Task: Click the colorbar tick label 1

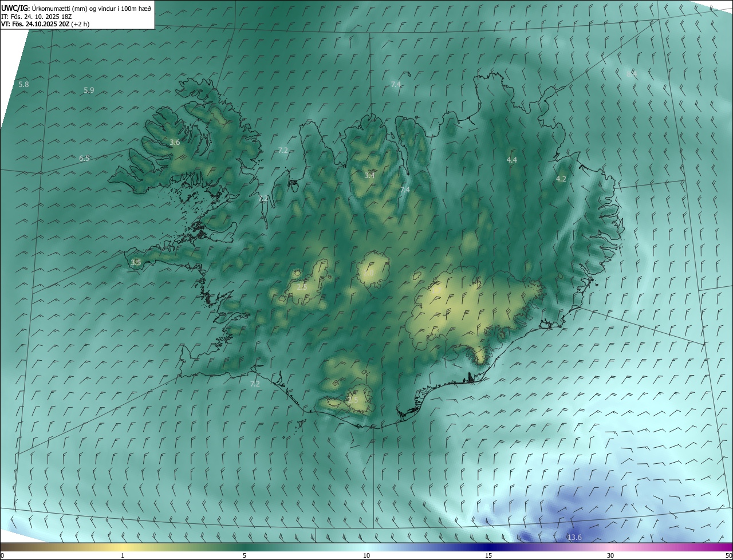Action: [x=123, y=555]
